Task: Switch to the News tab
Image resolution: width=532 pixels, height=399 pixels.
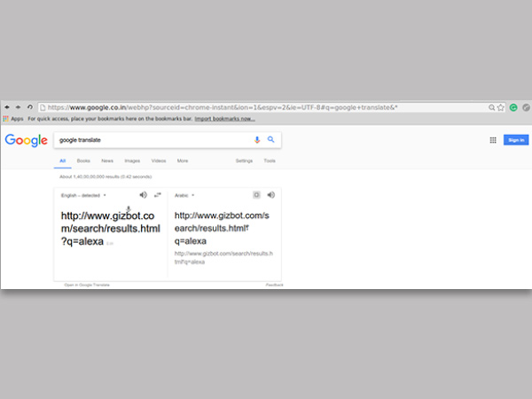Action: pyautogui.click(x=107, y=160)
